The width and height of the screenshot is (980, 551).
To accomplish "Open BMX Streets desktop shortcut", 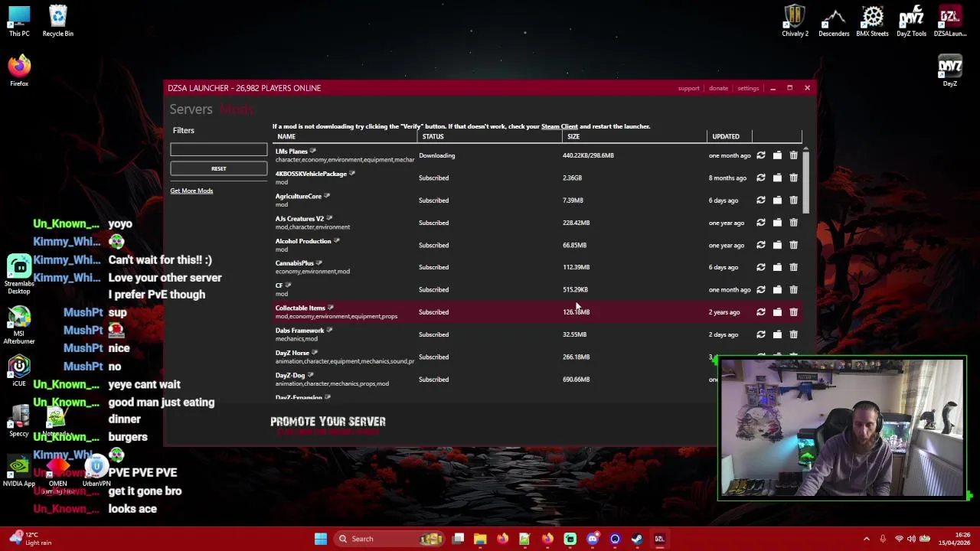I will pyautogui.click(x=872, y=21).
